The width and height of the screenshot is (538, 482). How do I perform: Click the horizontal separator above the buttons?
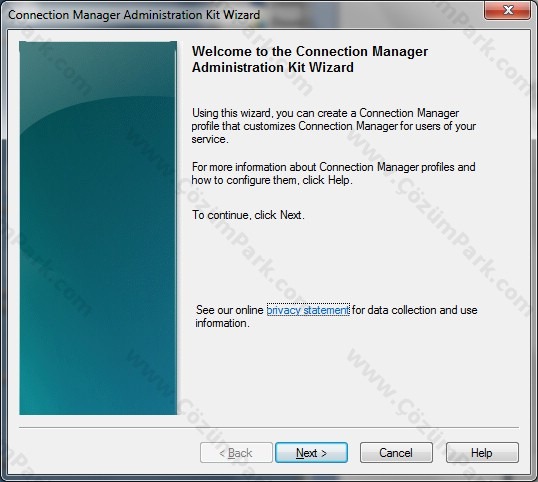pos(269,428)
